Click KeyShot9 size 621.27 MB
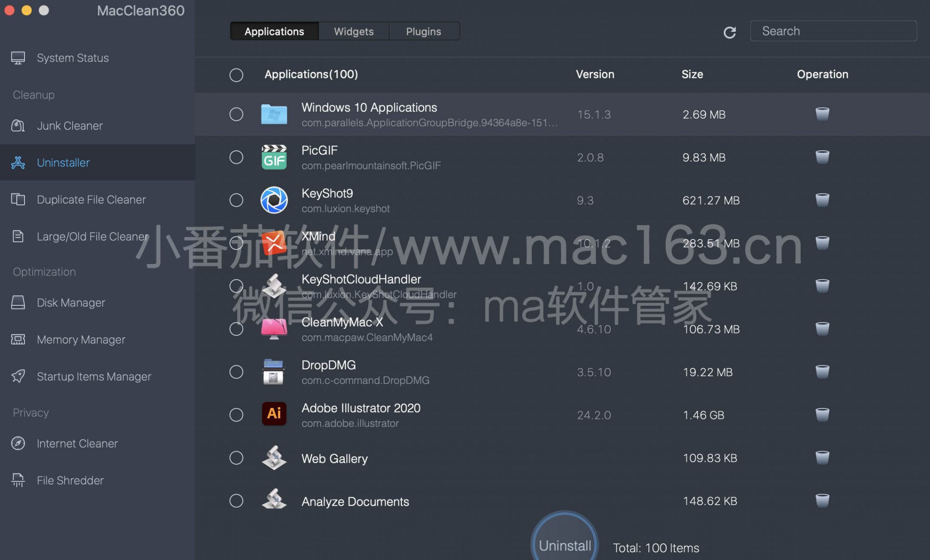The image size is (930, 560). tap(711, 201)
